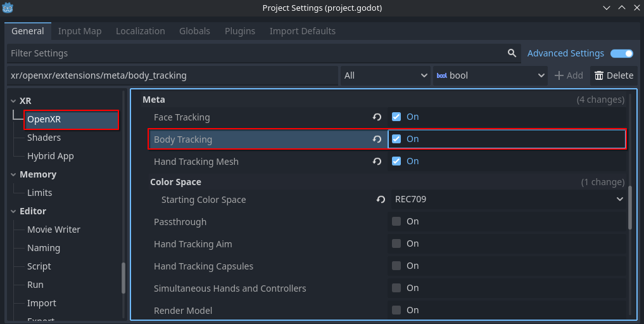Enable the Passthrough checkbox
This screenshot has height=324, width=644.
coord(396,221)
